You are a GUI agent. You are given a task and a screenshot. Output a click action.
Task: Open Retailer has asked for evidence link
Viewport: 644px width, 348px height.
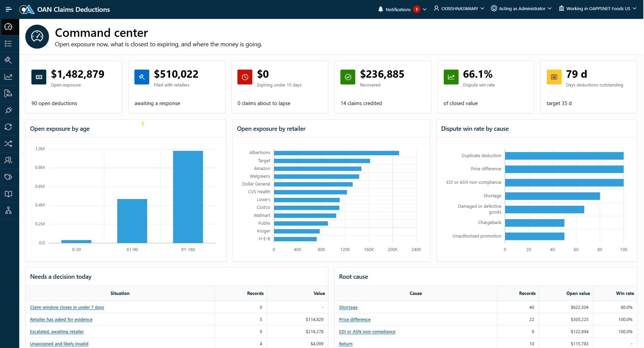click(x=61, y=319)
